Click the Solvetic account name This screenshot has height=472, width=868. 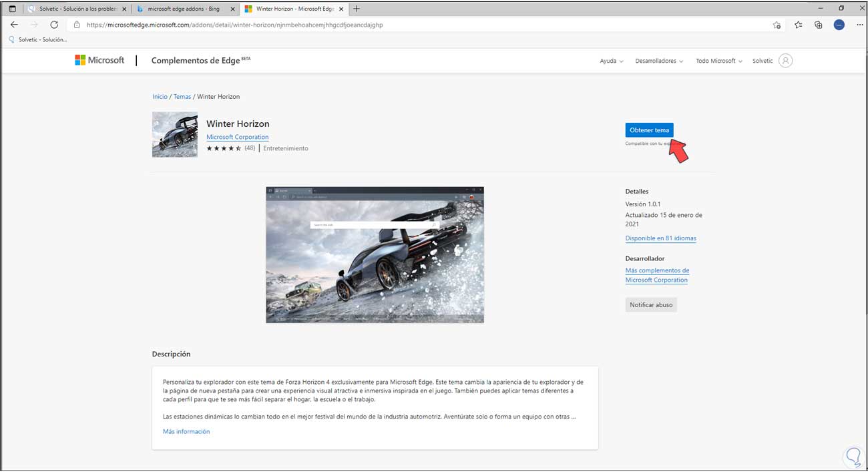click(763, 61)
